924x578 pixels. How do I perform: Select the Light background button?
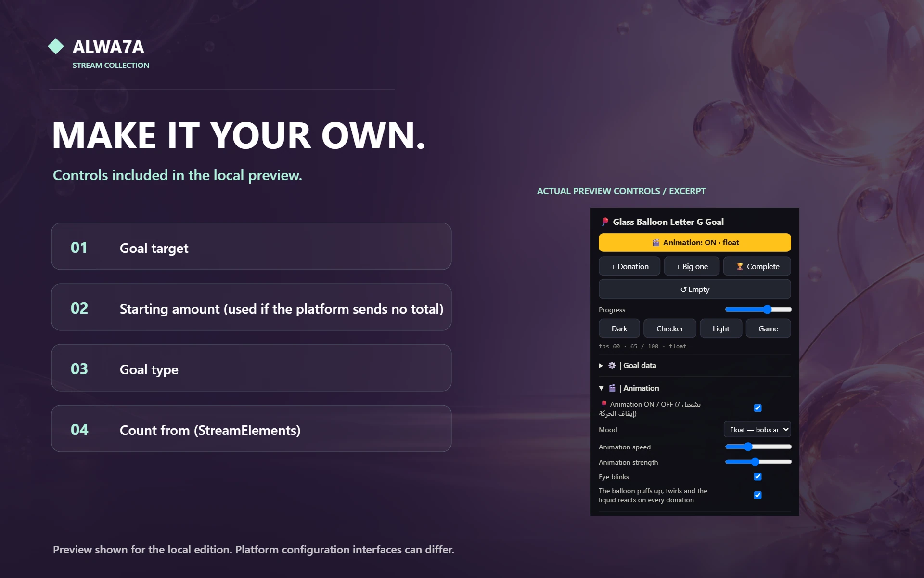pos(721,328)
